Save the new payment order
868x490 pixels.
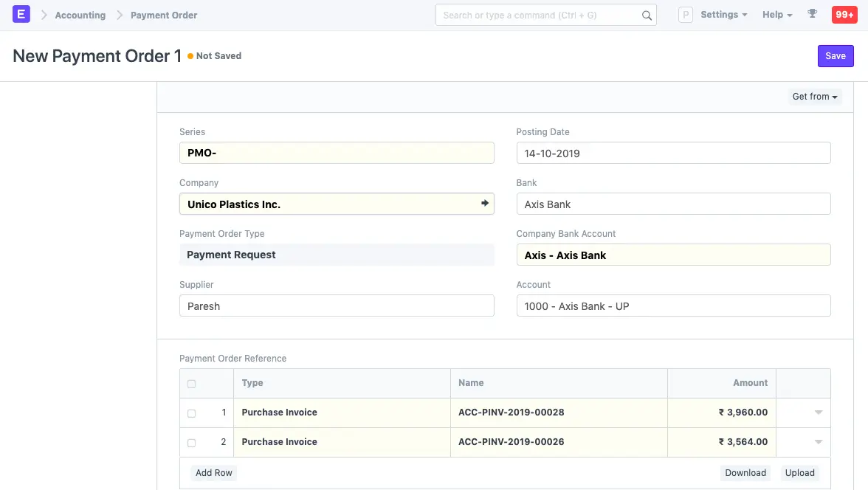pyautogui.click(x=836, y=56)
